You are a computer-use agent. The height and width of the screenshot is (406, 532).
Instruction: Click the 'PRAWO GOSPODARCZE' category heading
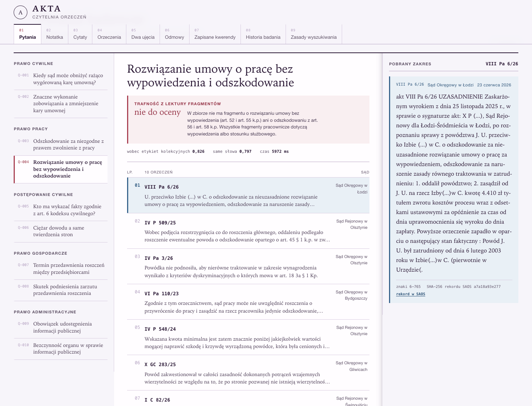pyautogui.click(x=41, y=253)
